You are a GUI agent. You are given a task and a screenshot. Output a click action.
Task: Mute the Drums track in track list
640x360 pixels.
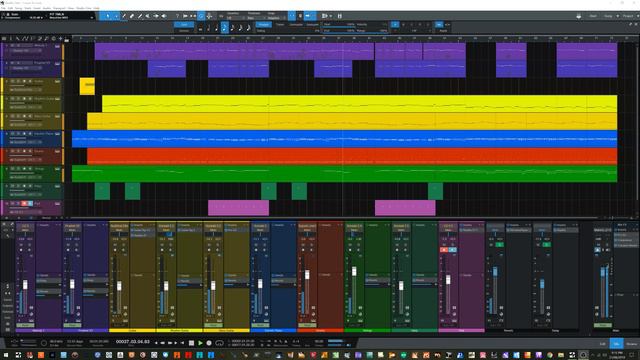click(x=12, y=151)
